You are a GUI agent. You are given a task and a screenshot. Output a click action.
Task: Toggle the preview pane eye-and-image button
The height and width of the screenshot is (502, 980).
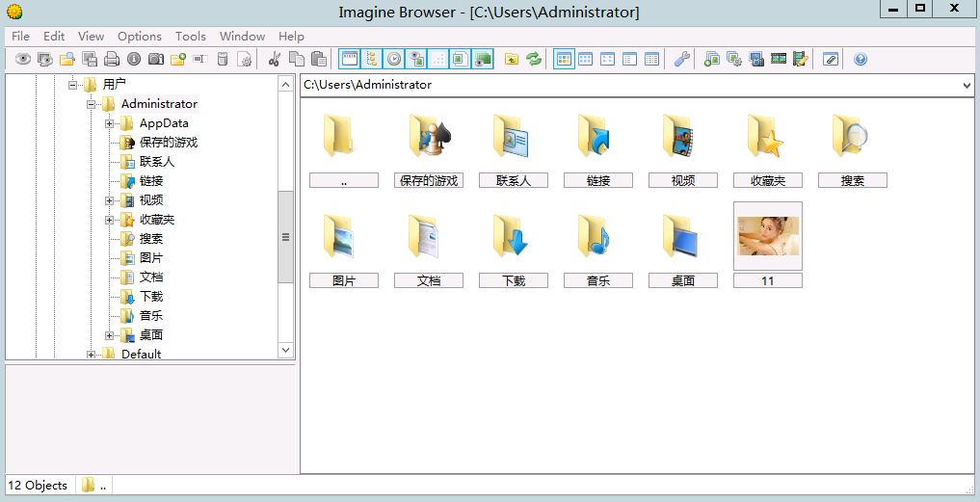pos(416,60)
